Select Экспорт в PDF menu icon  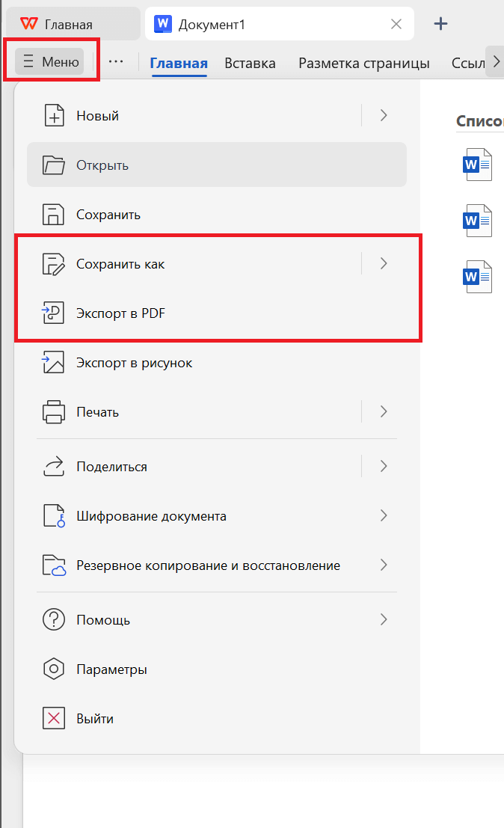pos(54,313)
